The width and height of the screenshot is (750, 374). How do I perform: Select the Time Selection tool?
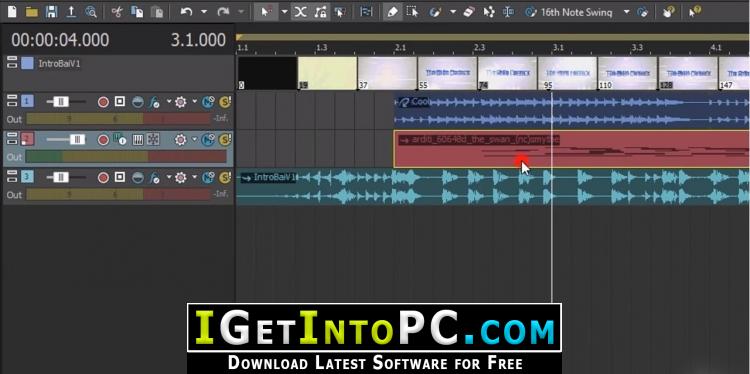pos(508,12)
